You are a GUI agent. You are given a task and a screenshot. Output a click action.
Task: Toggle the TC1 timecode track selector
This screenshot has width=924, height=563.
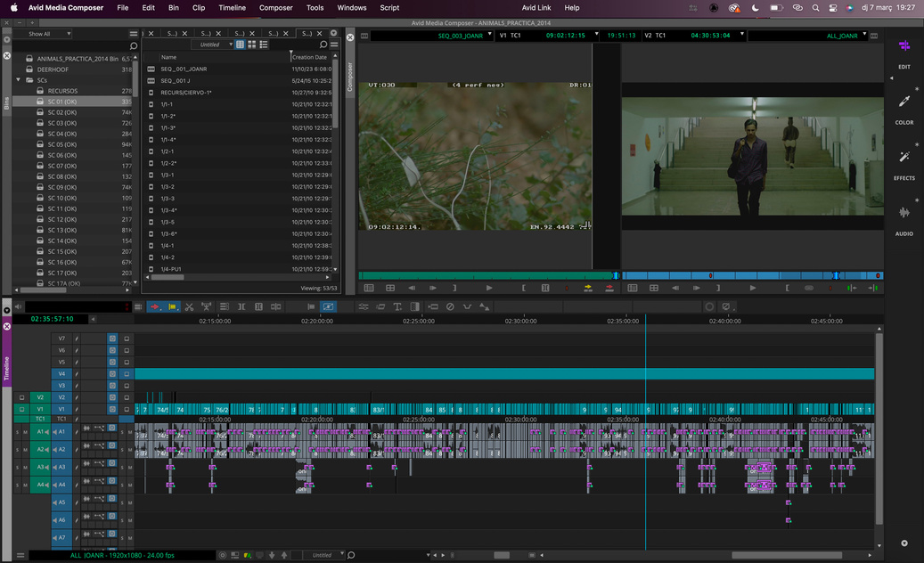click(x=61, y=419)
